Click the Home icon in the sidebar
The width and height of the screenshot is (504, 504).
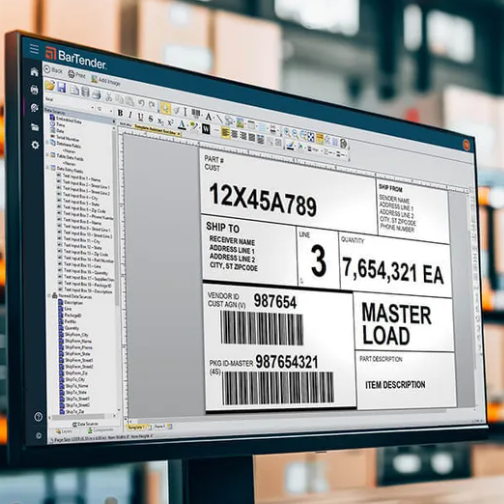34,72
